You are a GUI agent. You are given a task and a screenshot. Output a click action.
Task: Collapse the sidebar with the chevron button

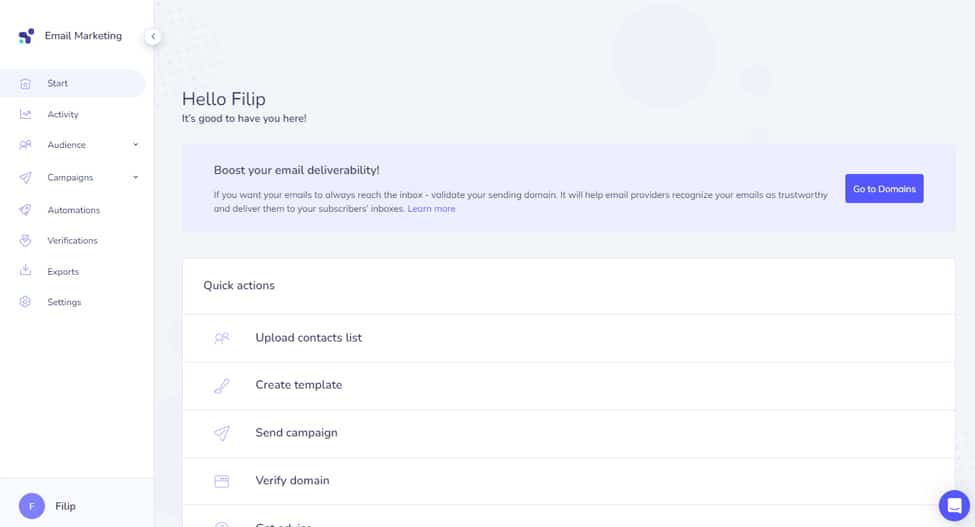tap(153, 36)
